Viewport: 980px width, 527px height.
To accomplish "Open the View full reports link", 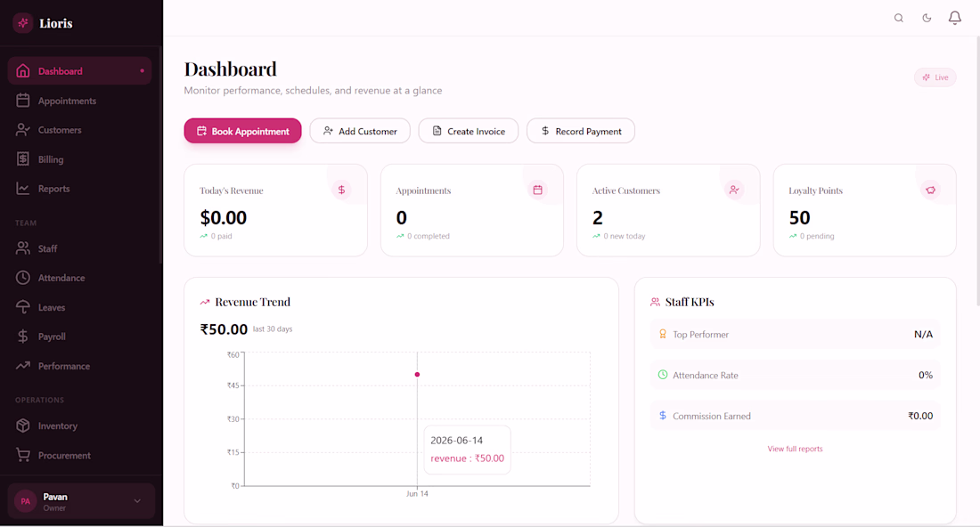I will tap(795, 449).
